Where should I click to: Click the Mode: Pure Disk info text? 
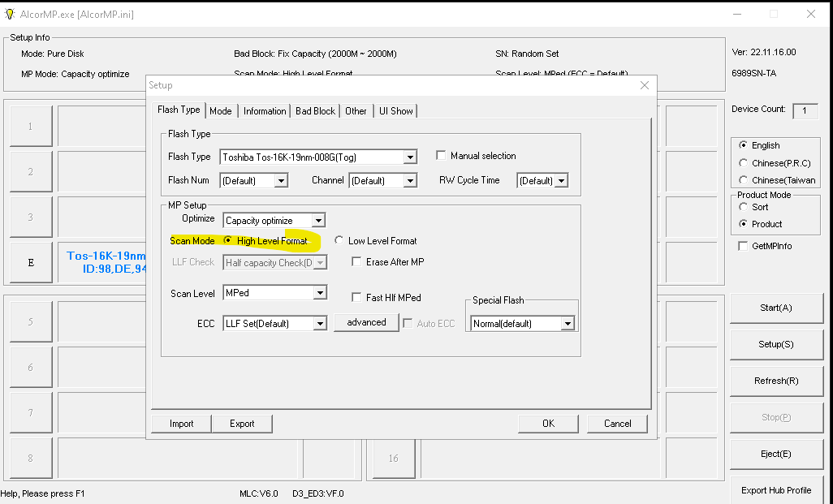pos(53,54)
